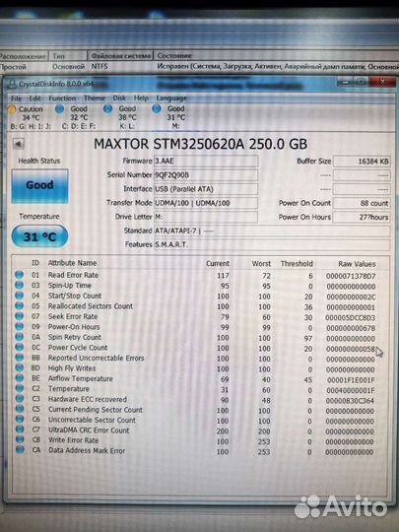Select the Caution 34 °C disk
Screen dimensions: 399x532
coord(30,117)
